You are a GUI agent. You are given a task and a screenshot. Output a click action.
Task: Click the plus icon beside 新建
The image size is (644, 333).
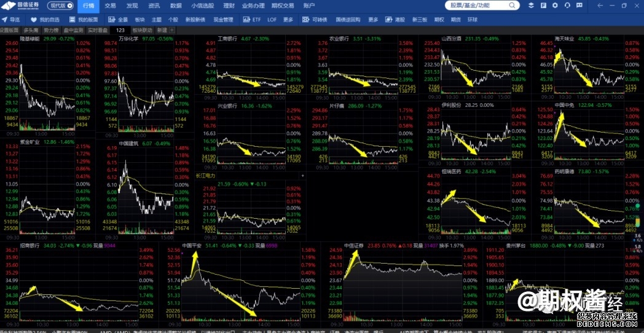(x=171, y=30)
